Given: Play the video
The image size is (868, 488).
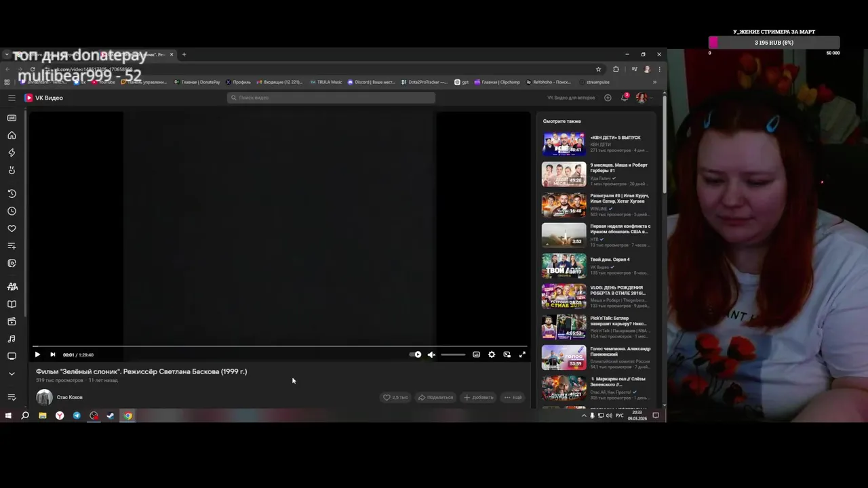Looking at the screenshot, I should tap(37, 354).
